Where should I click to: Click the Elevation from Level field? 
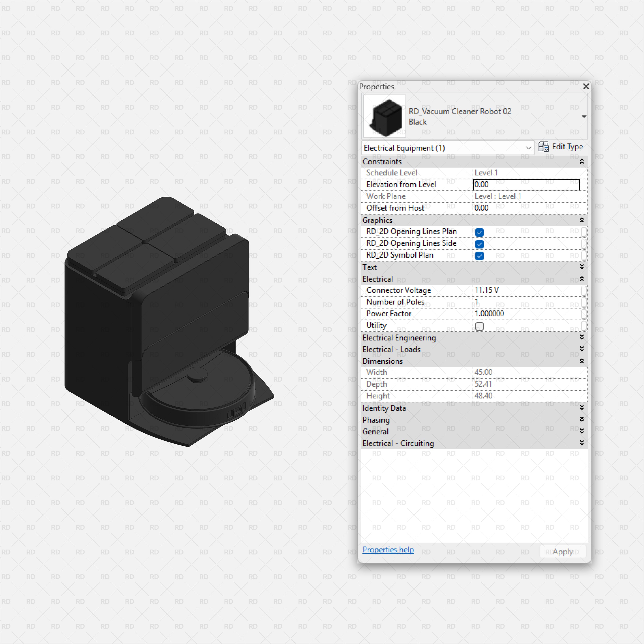[526, 185]
